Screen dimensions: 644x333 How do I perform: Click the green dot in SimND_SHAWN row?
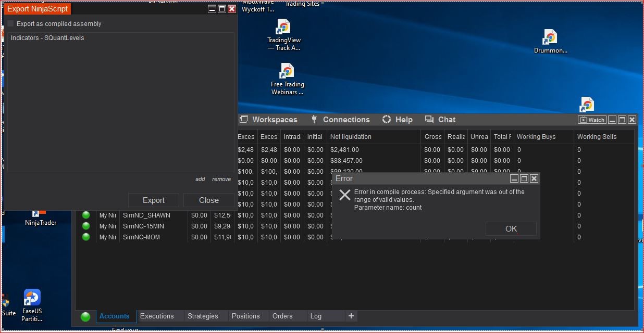tap(86, 215)
